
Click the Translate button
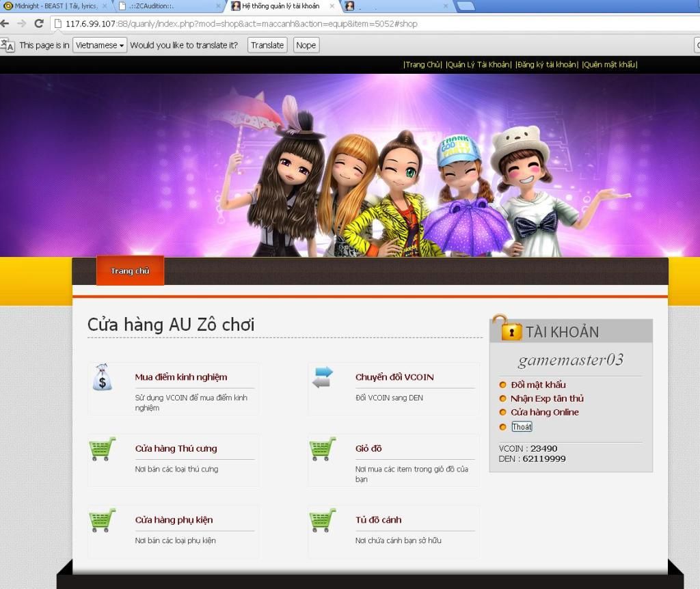[267, 45]
